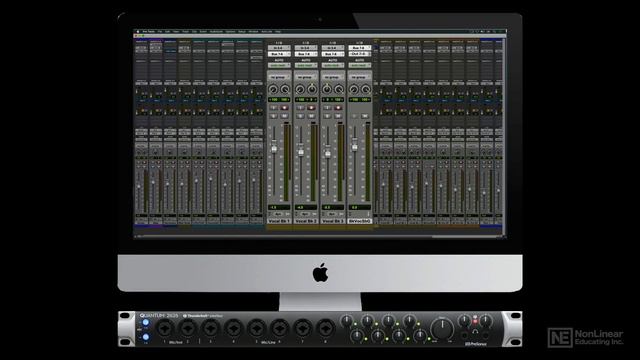Open the output selector on BkVocSND strip
The width and height of the screenshot is (640, 360).
(360, 54)
